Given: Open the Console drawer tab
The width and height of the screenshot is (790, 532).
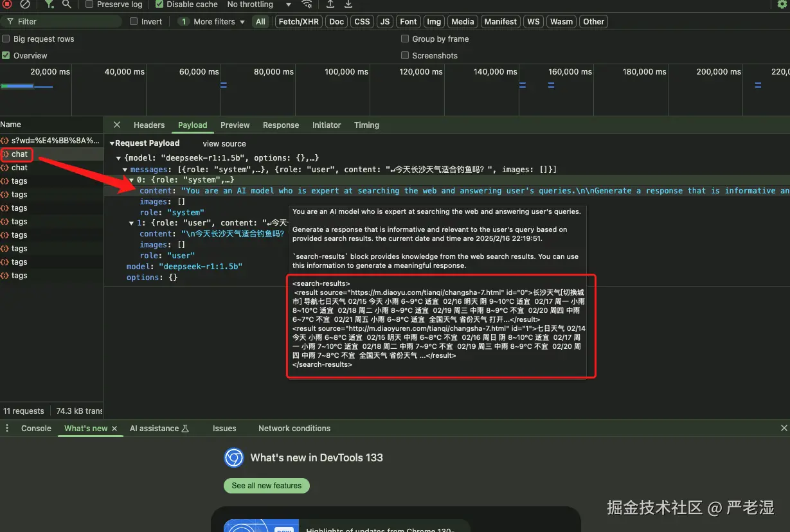Looking at the screenshot, I should 36,428.
